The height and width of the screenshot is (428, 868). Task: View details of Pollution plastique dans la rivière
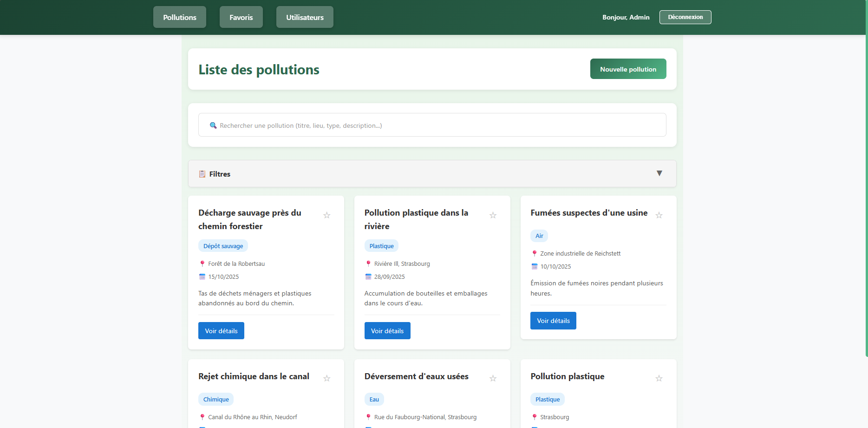387,331
